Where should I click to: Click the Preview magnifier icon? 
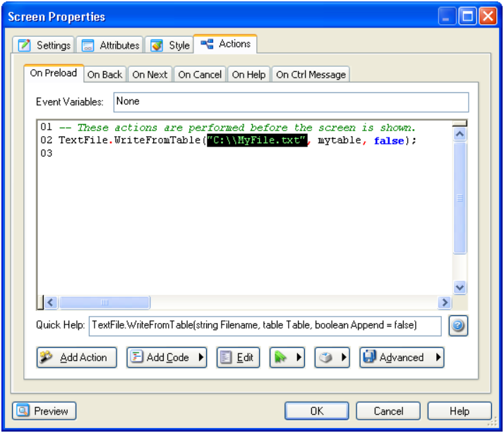23,410
